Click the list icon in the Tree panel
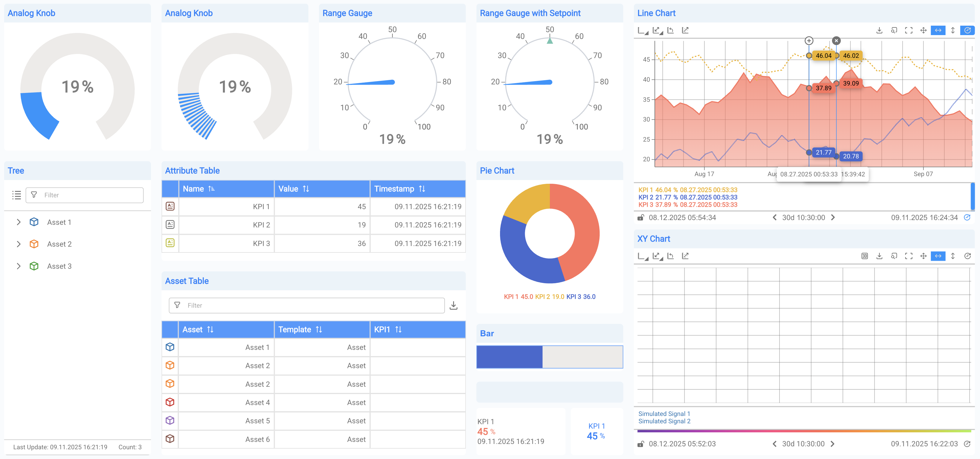The width and height of the screenshot is (980, 459). pos(17,195)
